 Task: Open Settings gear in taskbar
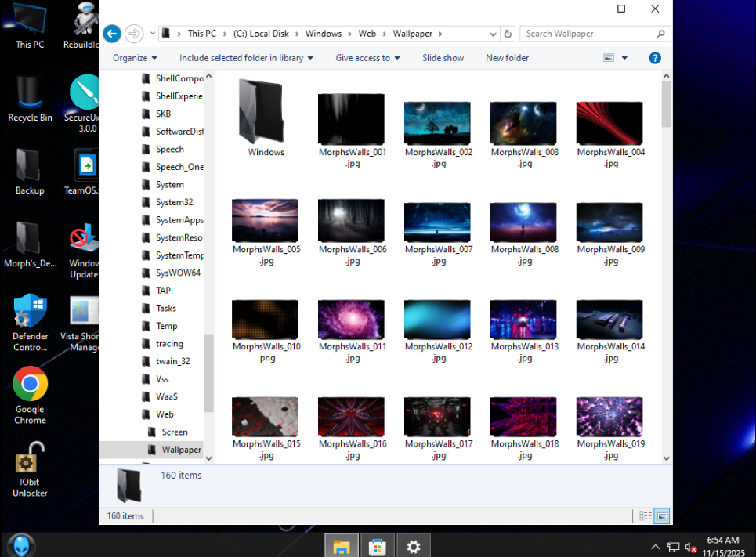coord(414,545)
